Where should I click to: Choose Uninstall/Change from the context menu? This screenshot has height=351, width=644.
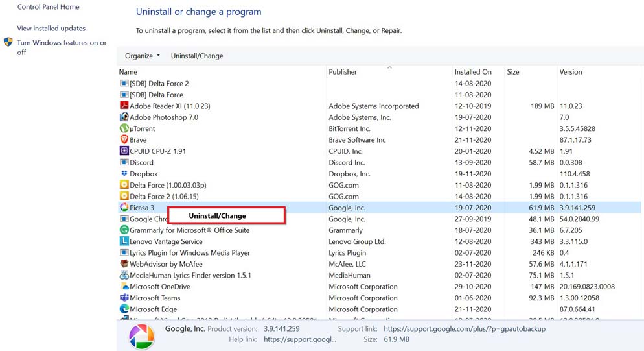226,215
